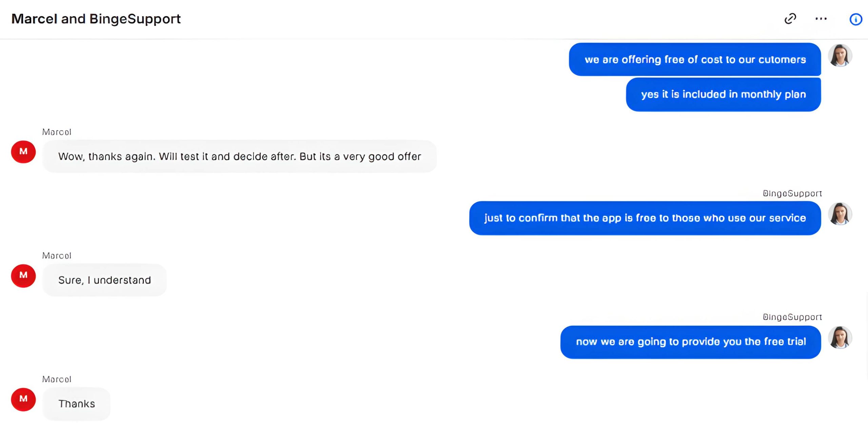Click the agent avatar beside 'free trial' message
The width and height of the screenshot is (868, 434).
(x=840, y=338)
